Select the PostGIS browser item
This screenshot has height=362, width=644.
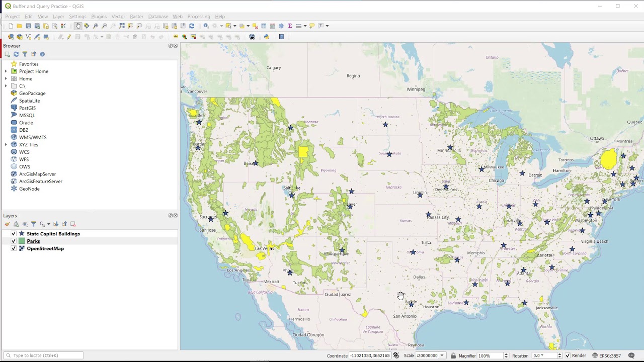[x=27, y=108]
